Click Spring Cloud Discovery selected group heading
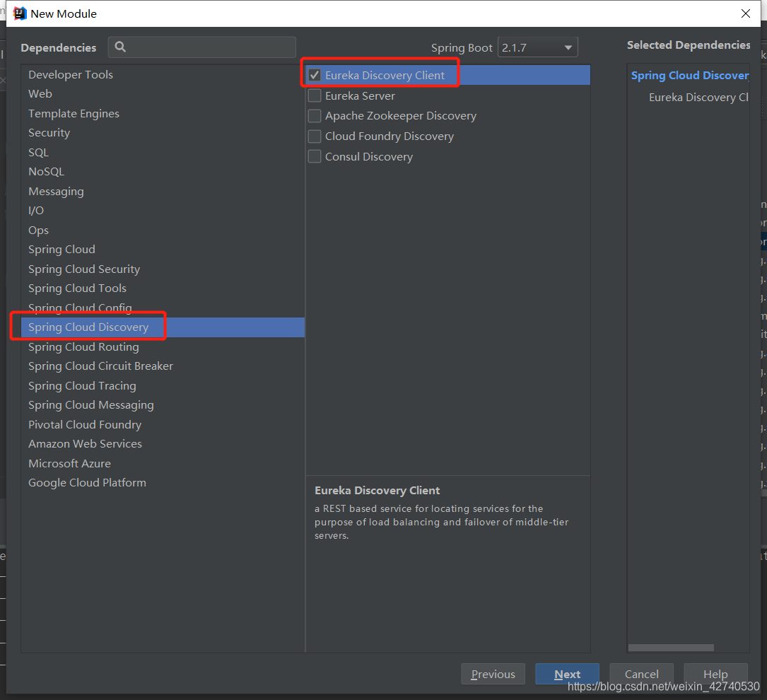Image resolution: width=767 pixels, height=700 pixels. click(x=690, y=76)
